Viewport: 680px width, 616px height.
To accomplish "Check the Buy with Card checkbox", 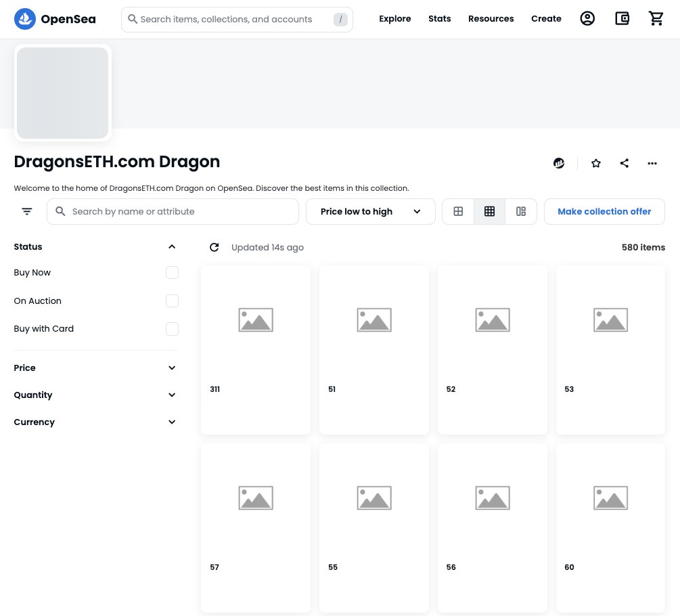I will coord(172,329).
